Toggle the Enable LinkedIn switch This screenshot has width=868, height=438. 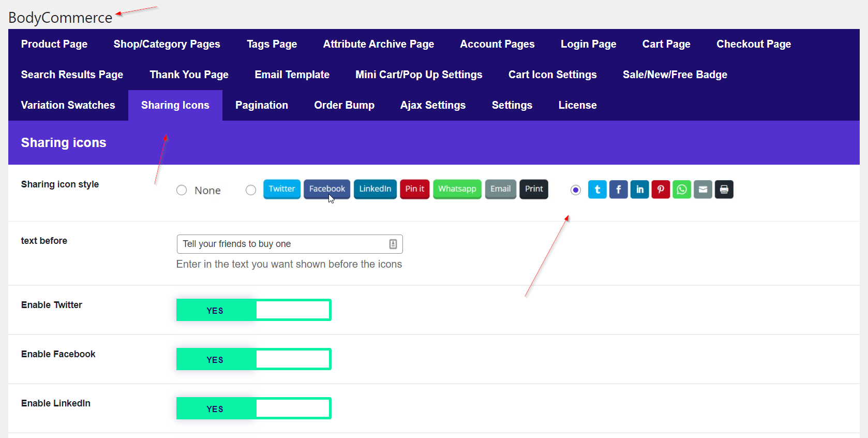tap(253, 408)
